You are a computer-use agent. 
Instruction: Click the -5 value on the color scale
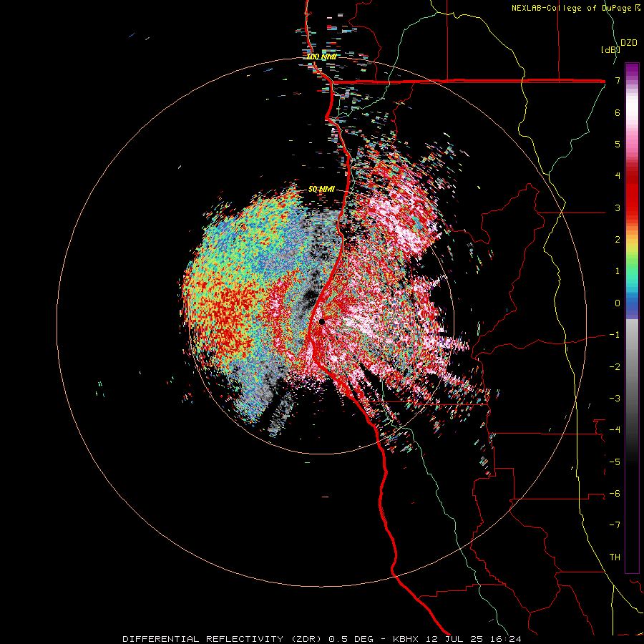pyautogui.click(x=615, y=462)
